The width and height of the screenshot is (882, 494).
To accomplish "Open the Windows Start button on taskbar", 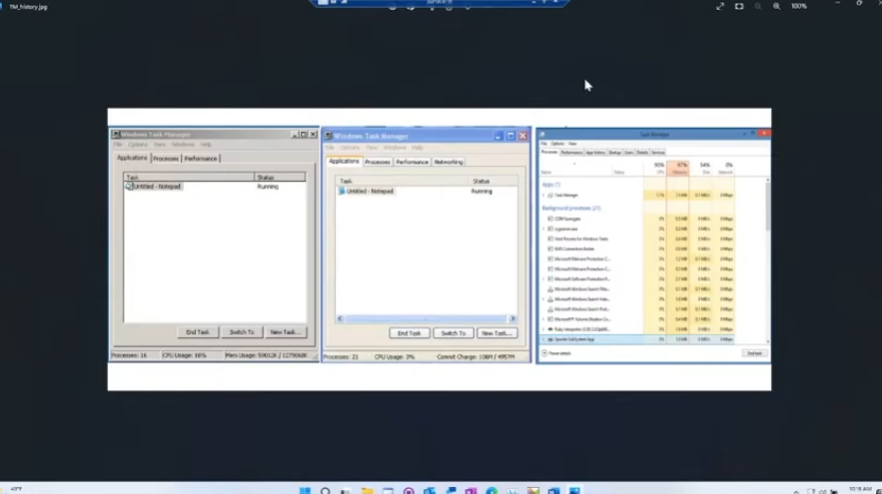I will [305, 491].
